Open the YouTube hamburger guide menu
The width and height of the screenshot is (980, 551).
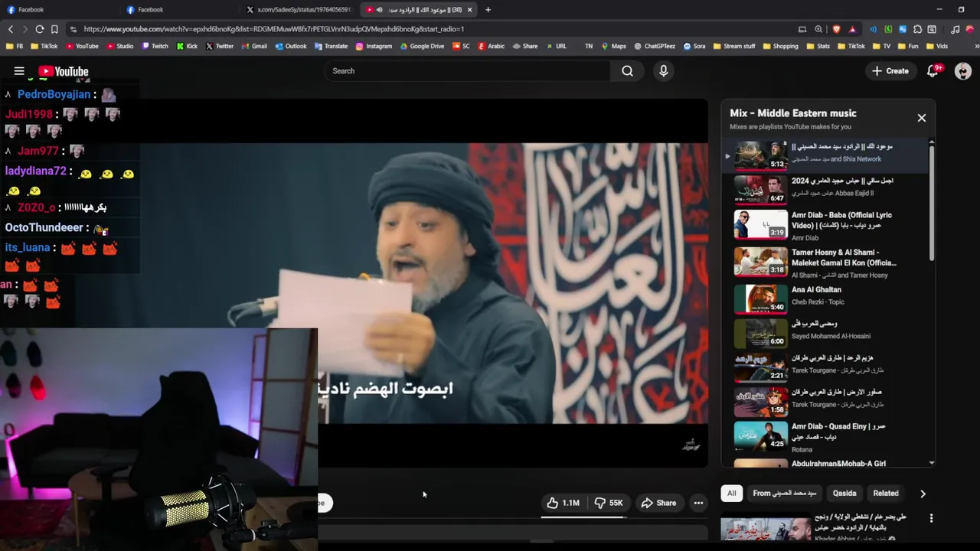(x=19, y=71)
